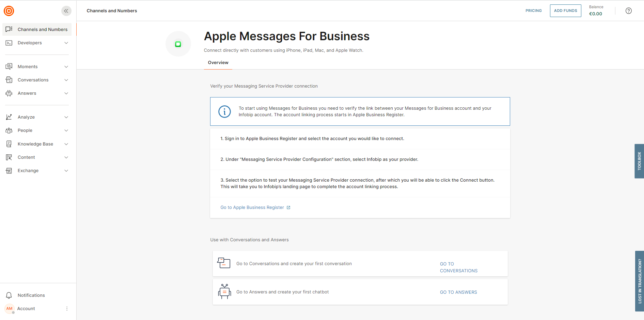Viewport: 644px width, 320px height.
Task: Expand the Developers menu
Action: (66, 43)
